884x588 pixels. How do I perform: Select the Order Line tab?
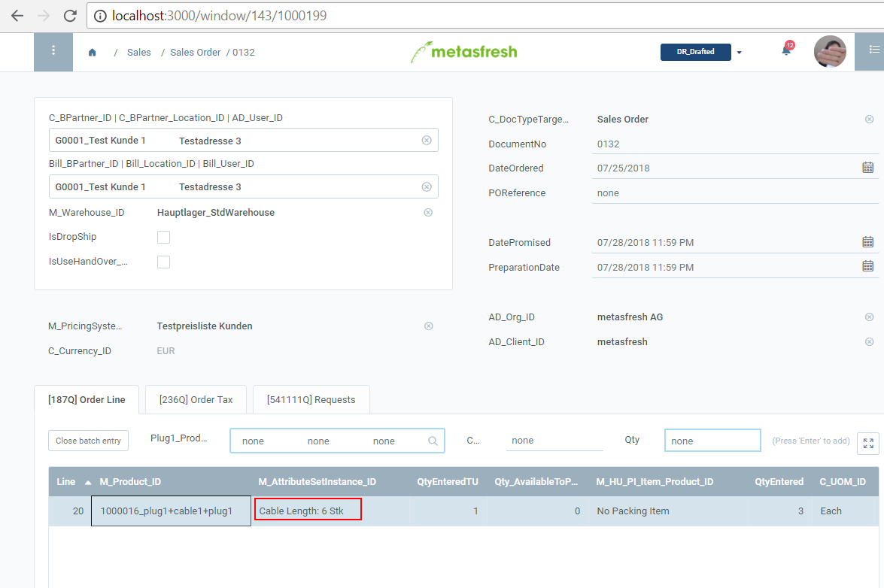point(87,400)
